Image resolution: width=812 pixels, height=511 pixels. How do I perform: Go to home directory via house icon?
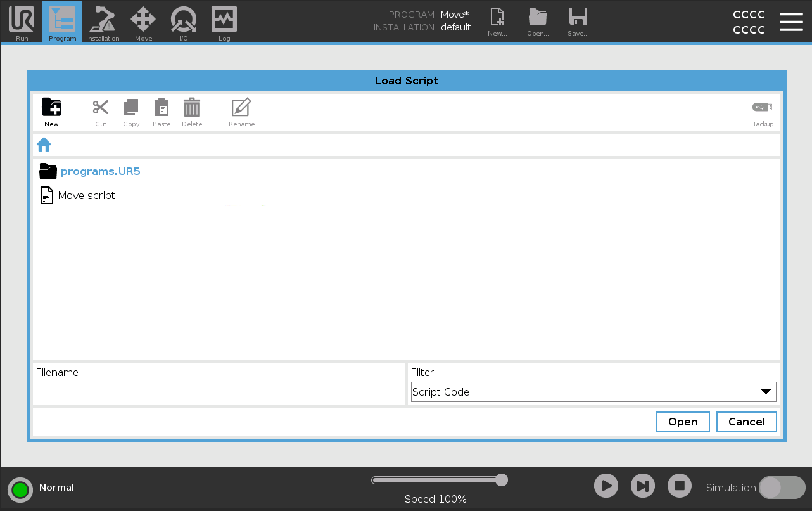pyautogui.click(x=44, y=145)
